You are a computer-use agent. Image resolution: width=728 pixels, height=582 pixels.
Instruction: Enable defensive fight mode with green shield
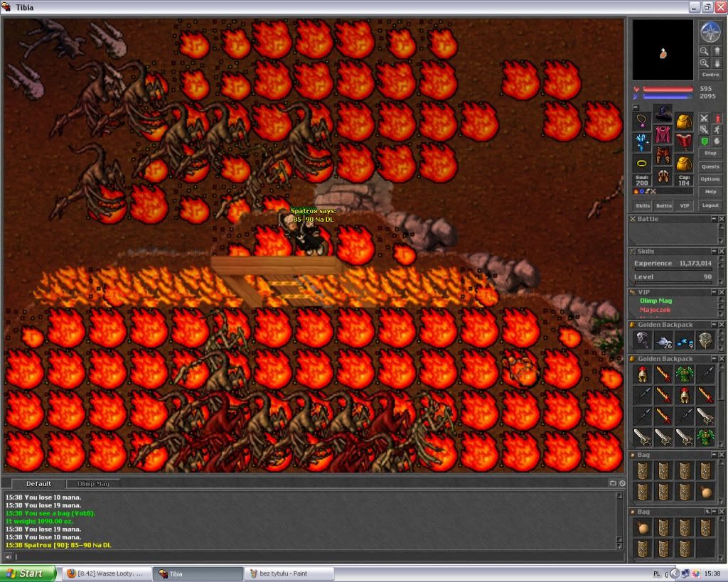(x=704, y=141)
